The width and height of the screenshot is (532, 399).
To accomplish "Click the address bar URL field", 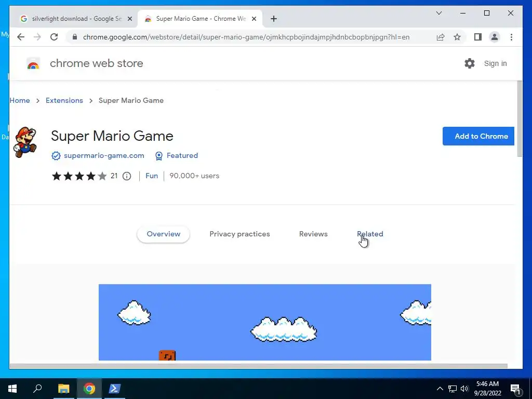I will pyautogui.click(x=246, y=37).
